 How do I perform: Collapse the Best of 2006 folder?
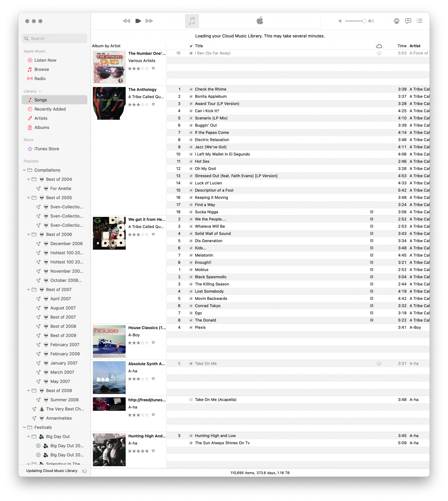(x=29, y=234)
